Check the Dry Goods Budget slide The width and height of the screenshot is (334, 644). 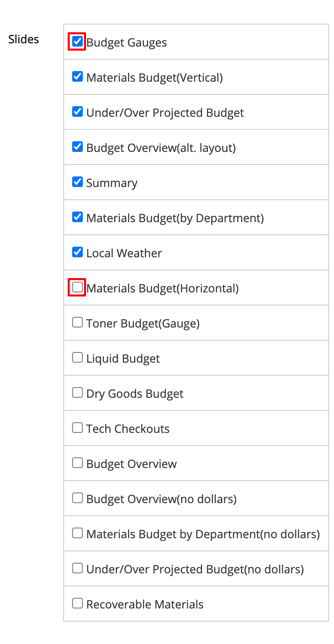click(77, 392)
